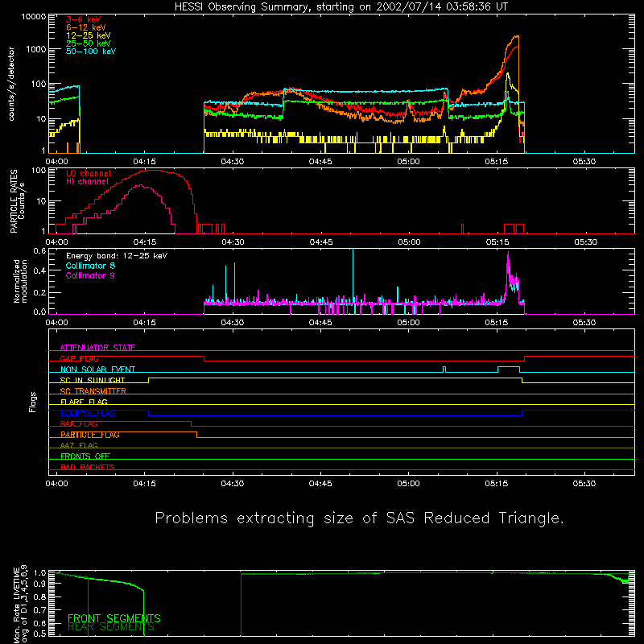The image size is (644, 644).
Task: Select the Collimator 9 legend entry
Action: point(90,275)
